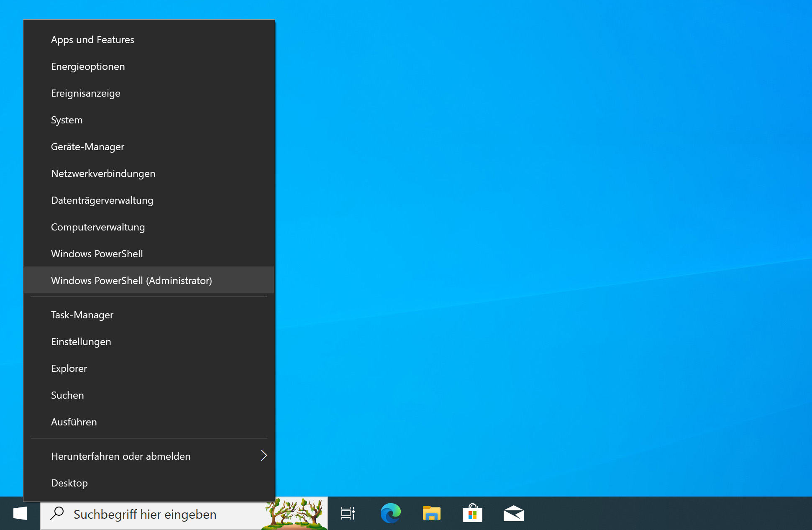Select Apps und Features

coord(149,40)
